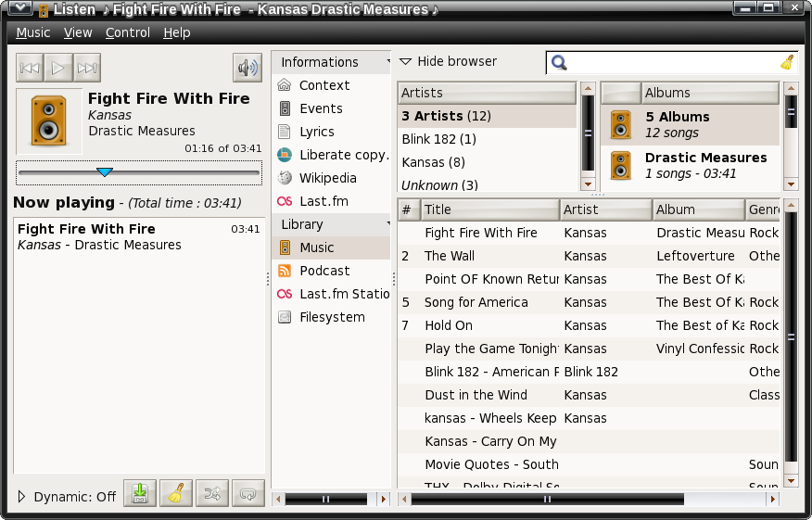Click inside the search input field

[x=673, y=63]
